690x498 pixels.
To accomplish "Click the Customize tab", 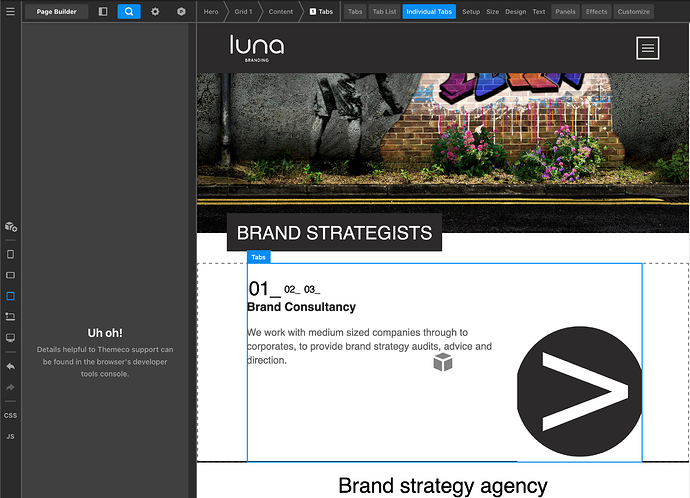I will [x=633, y=12].
